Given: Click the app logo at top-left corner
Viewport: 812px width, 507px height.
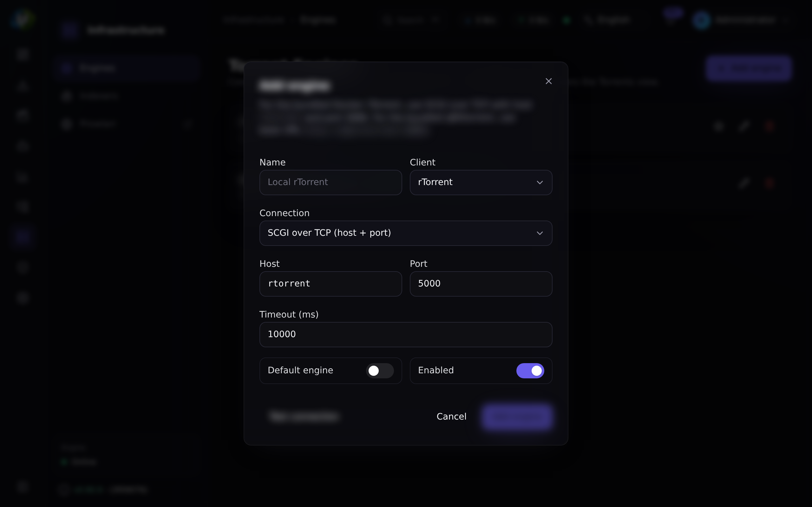Looking at the screenshot, I should pyautogui.click(x=22, y=19).
